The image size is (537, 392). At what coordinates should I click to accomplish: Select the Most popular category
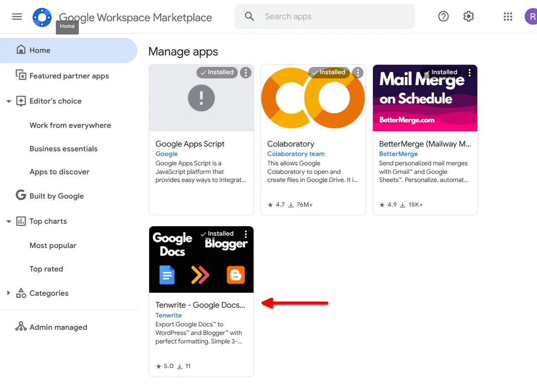pos(53,245)
